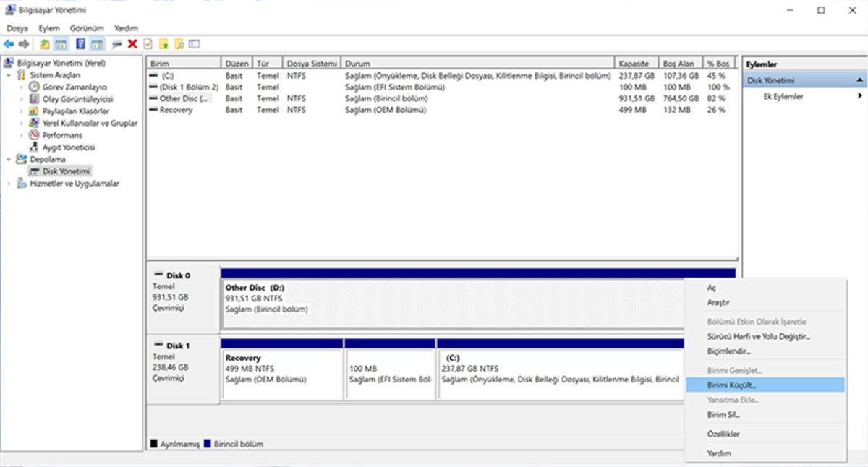
Task: Select Biçimlendir in the context menu
Action: click(x=728, y=351)
